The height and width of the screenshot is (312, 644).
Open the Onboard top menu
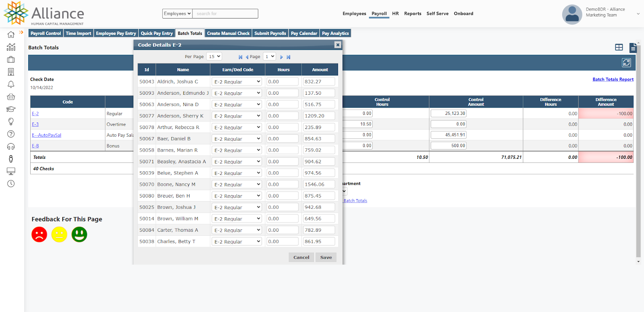pyautogui.click(x=463, y=14)
